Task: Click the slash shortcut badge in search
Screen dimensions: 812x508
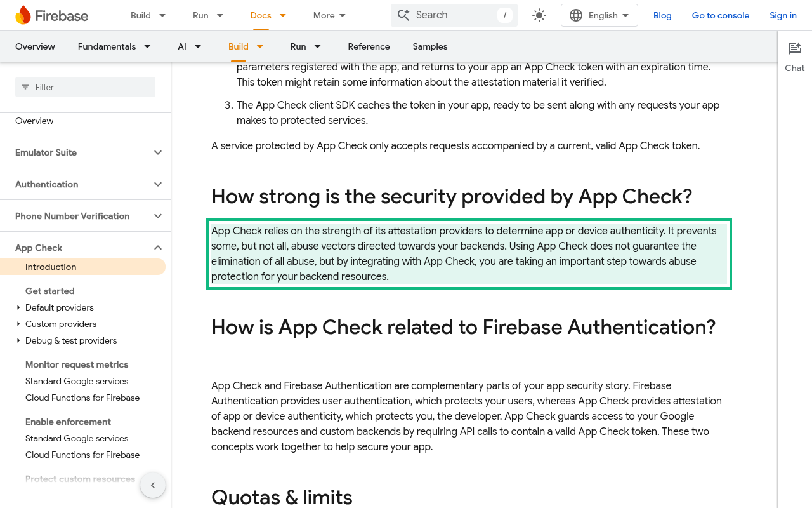Action: (x=505, y=15)
